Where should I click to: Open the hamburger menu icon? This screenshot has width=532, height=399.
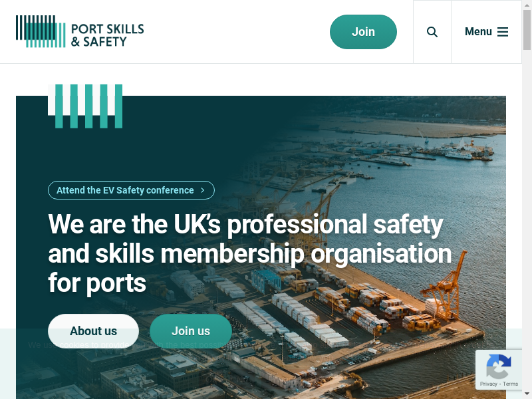503,32
